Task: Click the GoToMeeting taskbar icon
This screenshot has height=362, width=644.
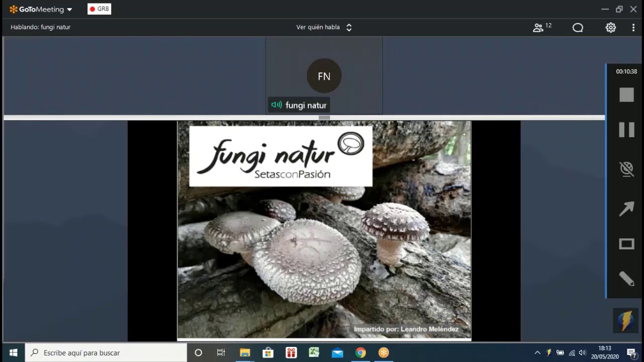Action: (384, 352)
